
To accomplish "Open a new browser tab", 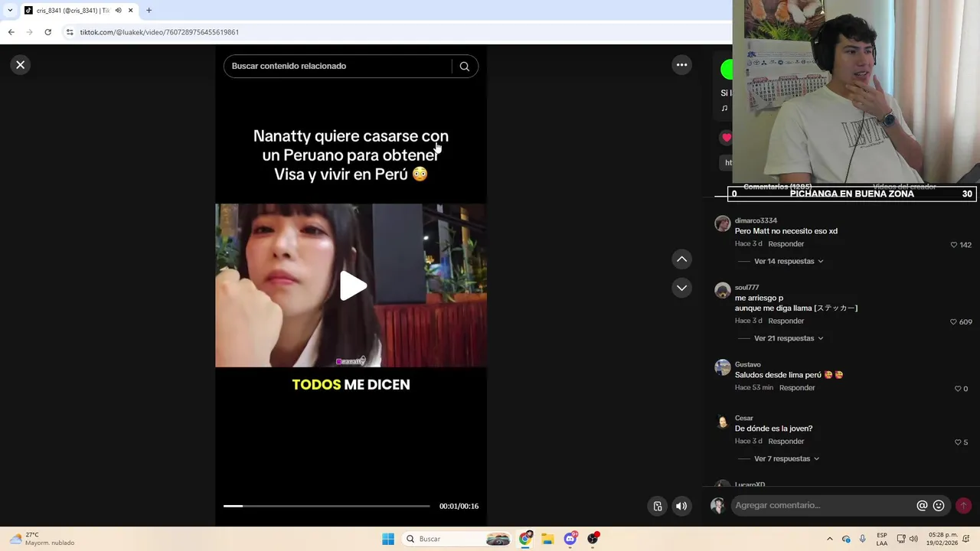I will (149, 11).
